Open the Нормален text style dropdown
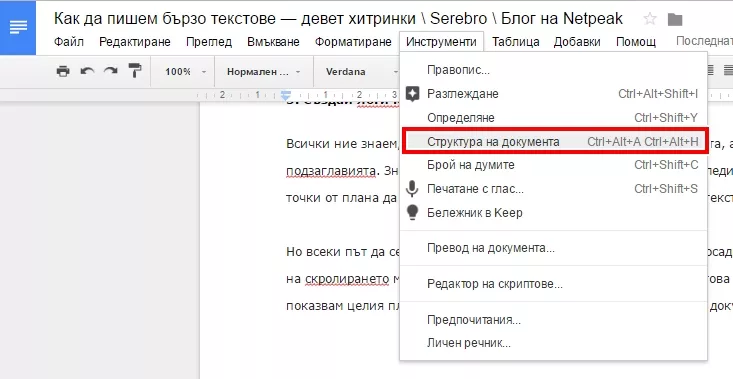 [x=264, y=72]
